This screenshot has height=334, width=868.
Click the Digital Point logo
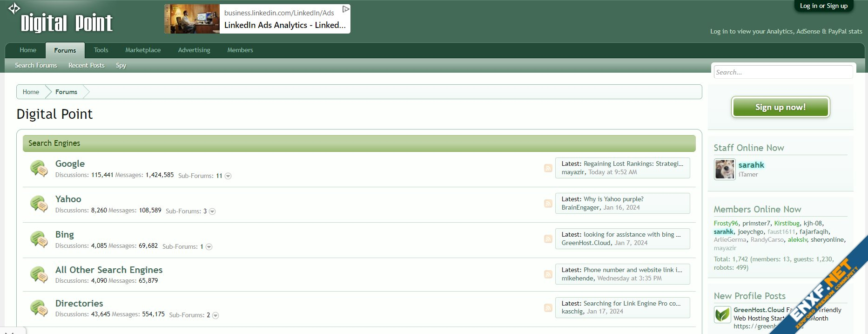point(67,22)
